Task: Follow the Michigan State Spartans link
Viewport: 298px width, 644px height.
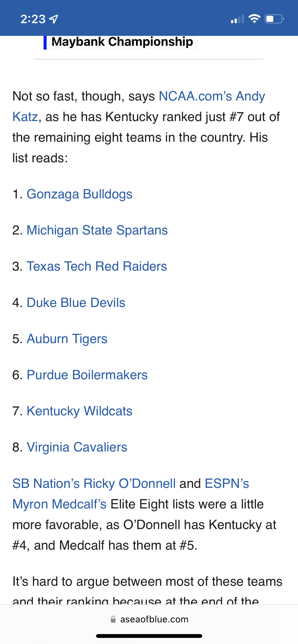Action: 97,230
